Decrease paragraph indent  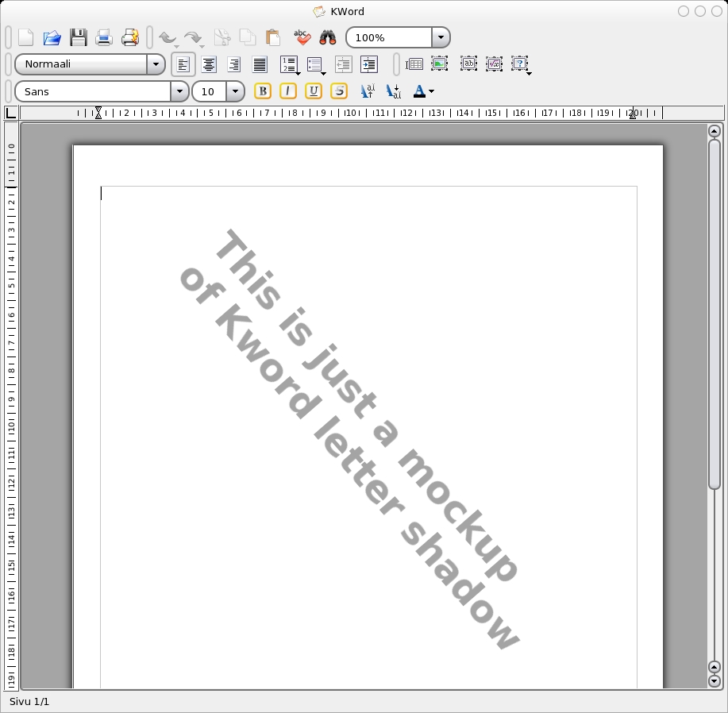coord(344,64)
